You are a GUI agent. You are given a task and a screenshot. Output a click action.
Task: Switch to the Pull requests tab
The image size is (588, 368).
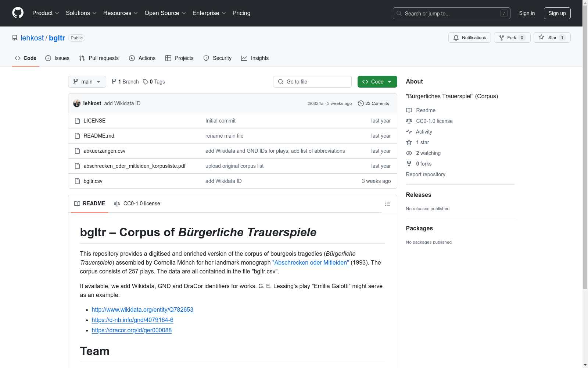[x=99, y=58]
